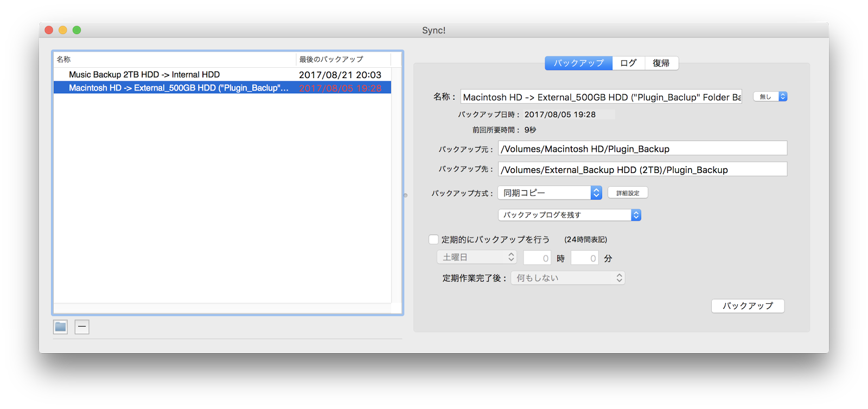Click the 時 hour input field
Image resolution: width=868 pixels, height=409 pixels.
(537, 258)
